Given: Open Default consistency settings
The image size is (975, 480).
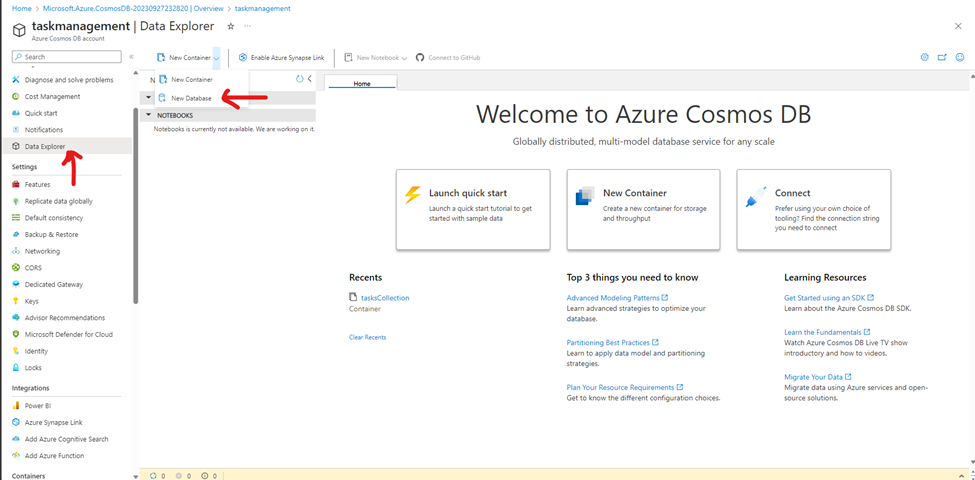Looking at the screenshot, I should (x=53, y=218).
